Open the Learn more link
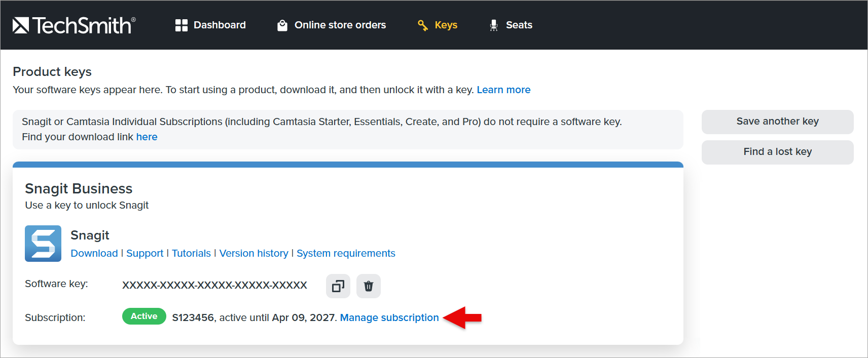The image size is (868, 358). point(503,90)
